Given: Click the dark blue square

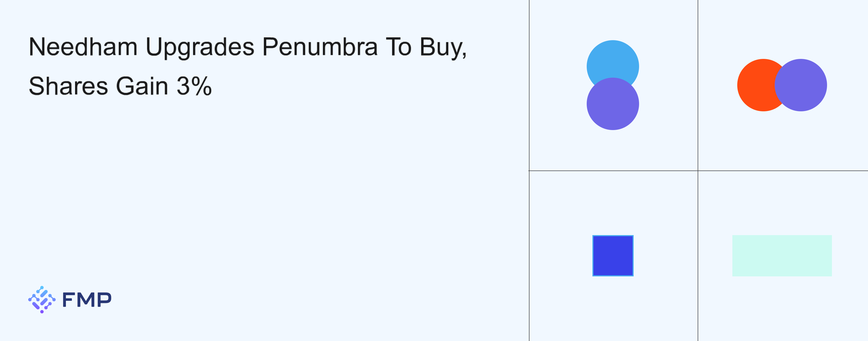Looking at the screenshot, I should tap(612, 256).
